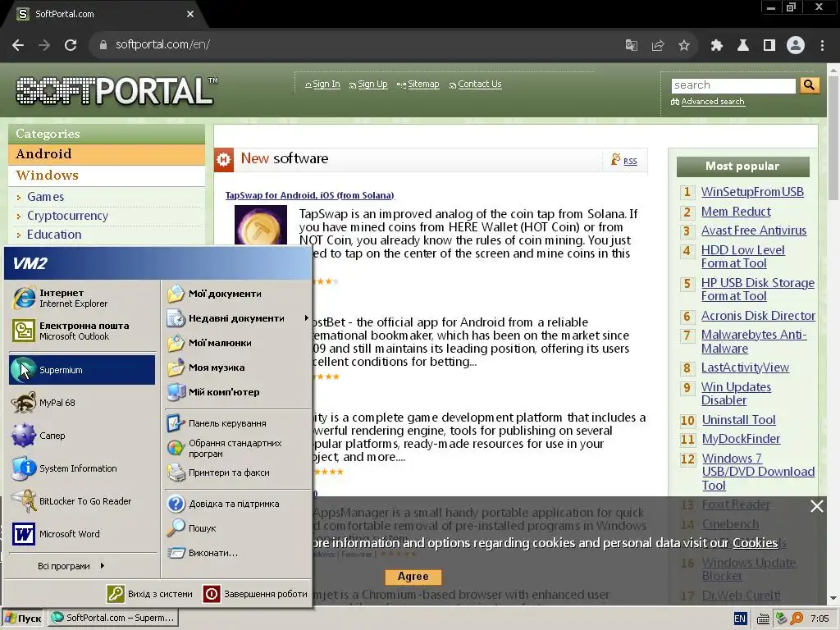Open the Games category
The width and height of the screenshot is (840, 630).
(x=46, y=197)
